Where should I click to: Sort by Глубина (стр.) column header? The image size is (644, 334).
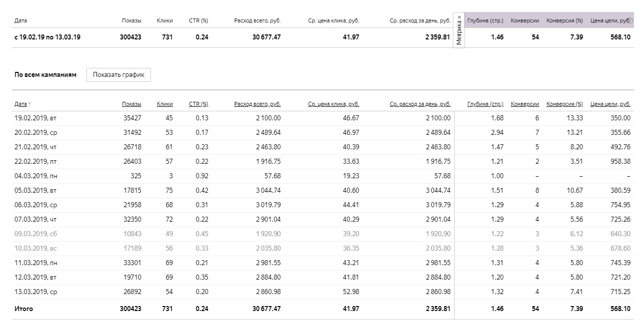click(x=485, y=104)
